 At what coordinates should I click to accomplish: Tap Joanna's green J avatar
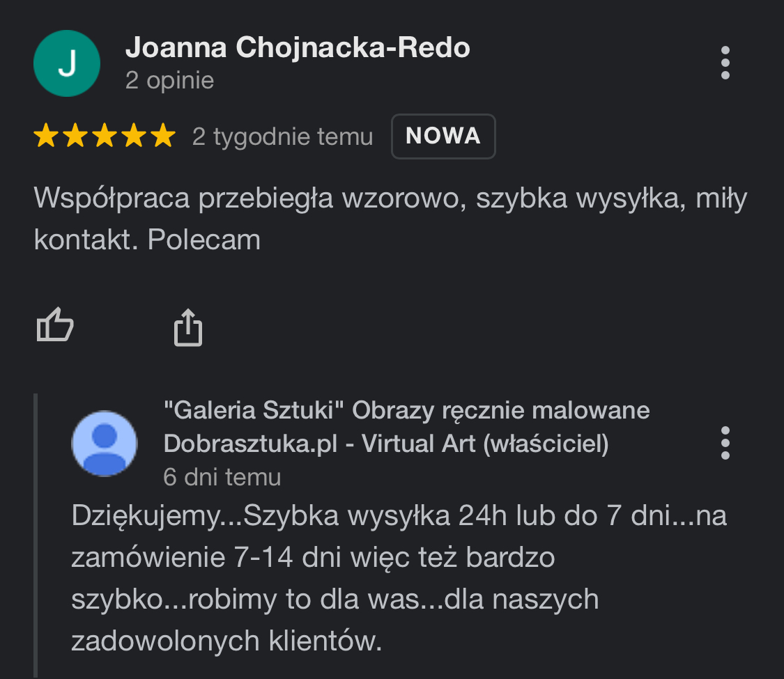[67, 63]
